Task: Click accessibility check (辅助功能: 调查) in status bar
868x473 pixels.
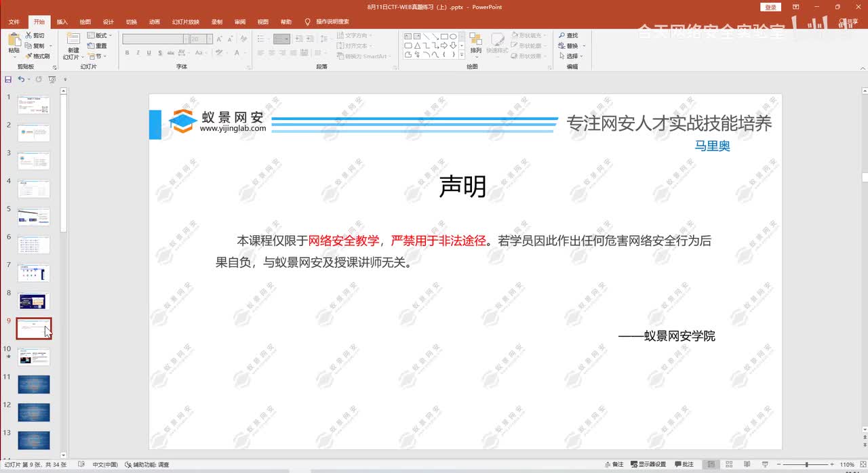Action: (147, 464)
